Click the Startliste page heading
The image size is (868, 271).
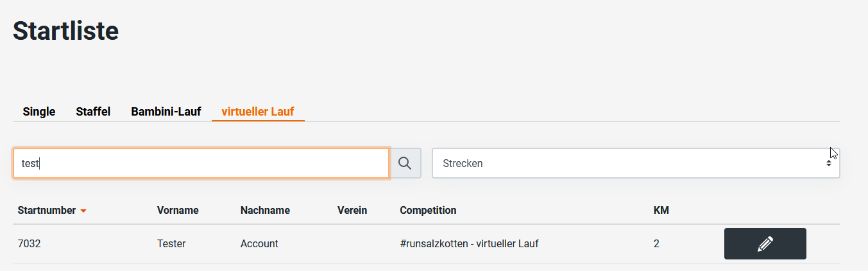(x=65, y=31)
